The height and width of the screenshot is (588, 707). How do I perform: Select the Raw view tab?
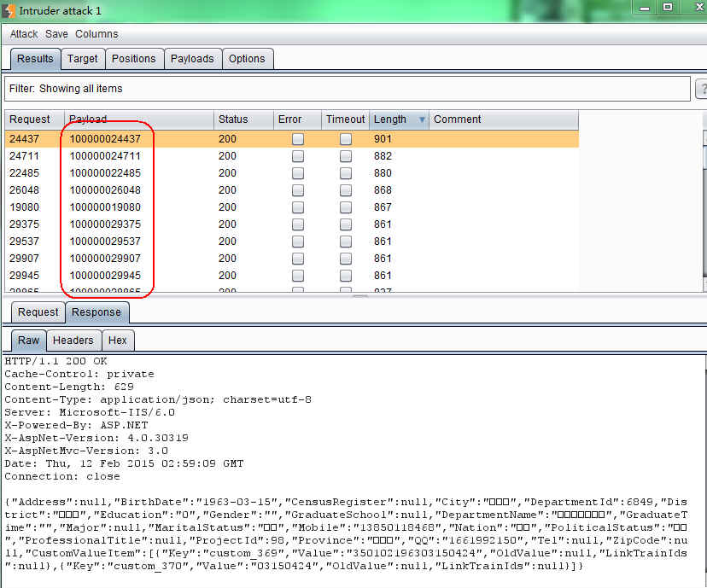coord(28,341)
